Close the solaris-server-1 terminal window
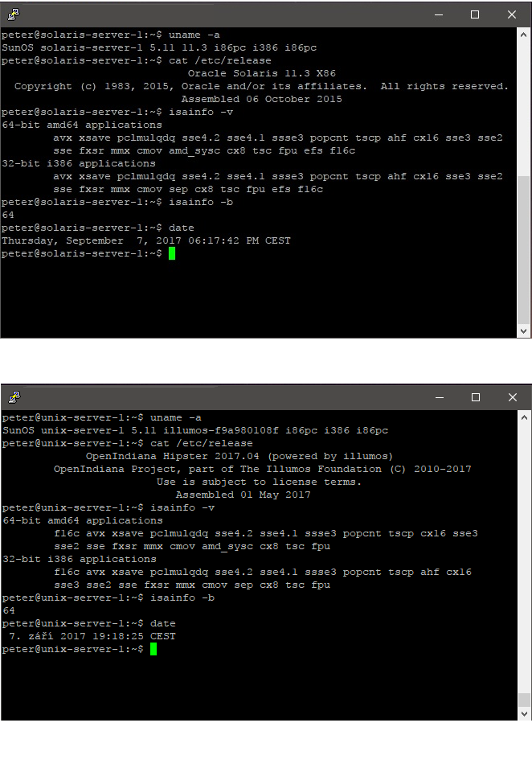 click(x=512, y=14)
